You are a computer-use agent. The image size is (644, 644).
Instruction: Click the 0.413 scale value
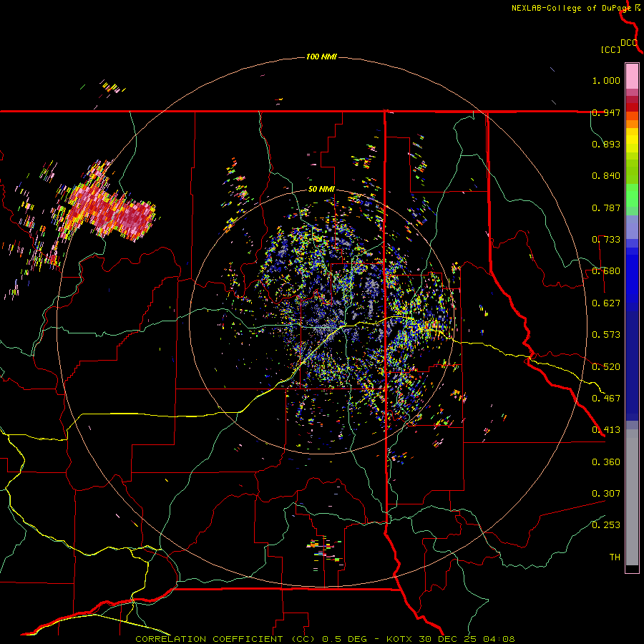click(x=606, y=430)
